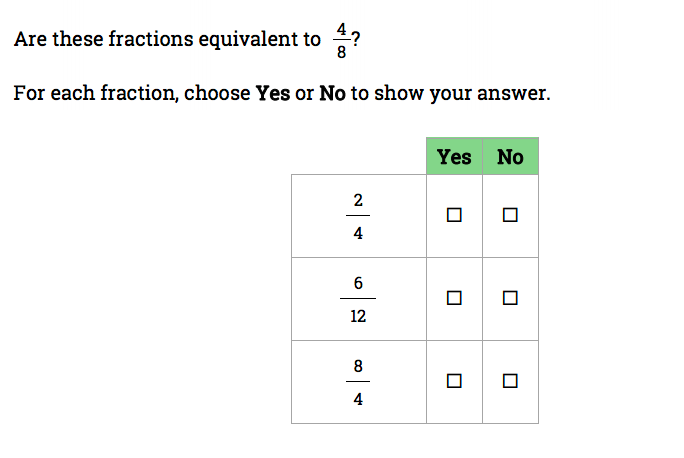Click the numerator 6 in the table
Viewport: 684px width, 458px height.
(358, 283)
